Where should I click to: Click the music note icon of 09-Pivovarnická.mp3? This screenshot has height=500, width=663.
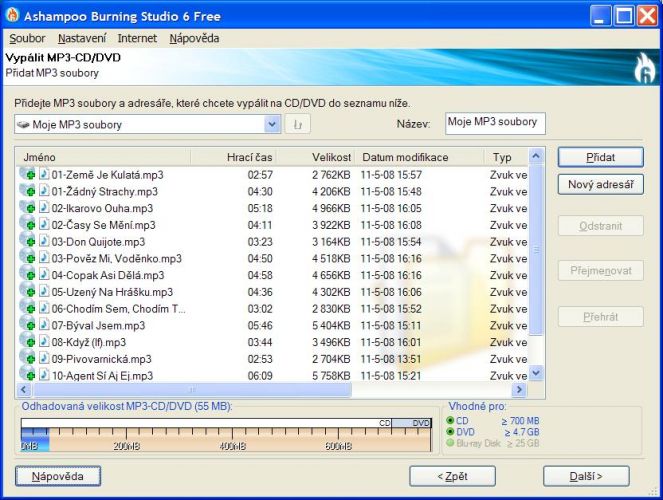44,358
